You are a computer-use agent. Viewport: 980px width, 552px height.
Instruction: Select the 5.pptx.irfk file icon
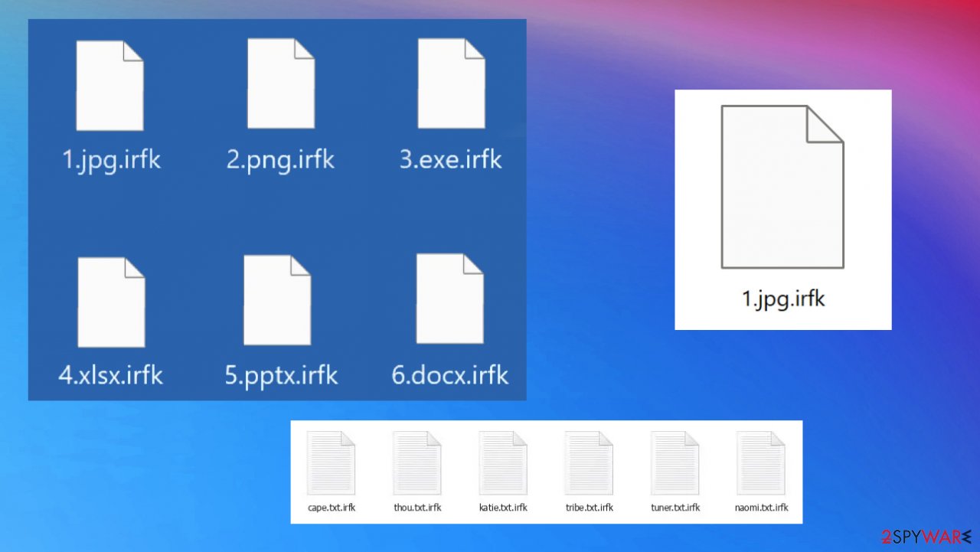(x=277, y=300)
